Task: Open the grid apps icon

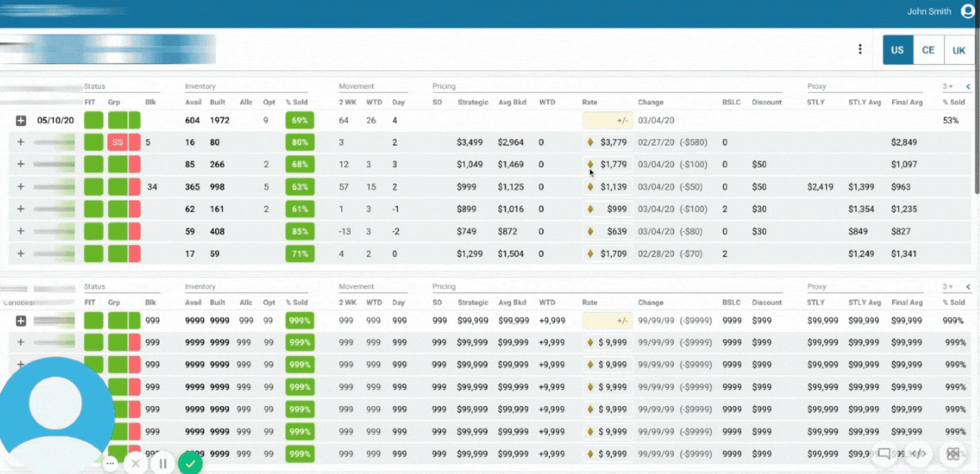Action: [953, 454]
